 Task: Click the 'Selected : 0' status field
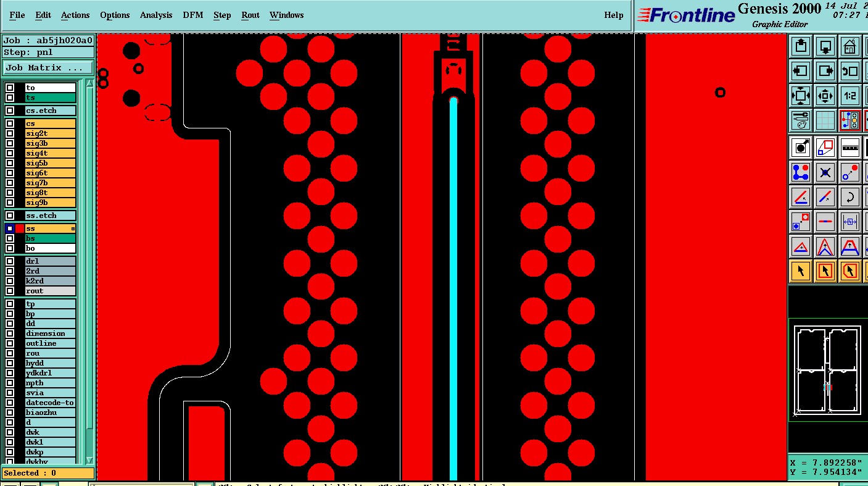pyautogui.click(x=48, y=473)
